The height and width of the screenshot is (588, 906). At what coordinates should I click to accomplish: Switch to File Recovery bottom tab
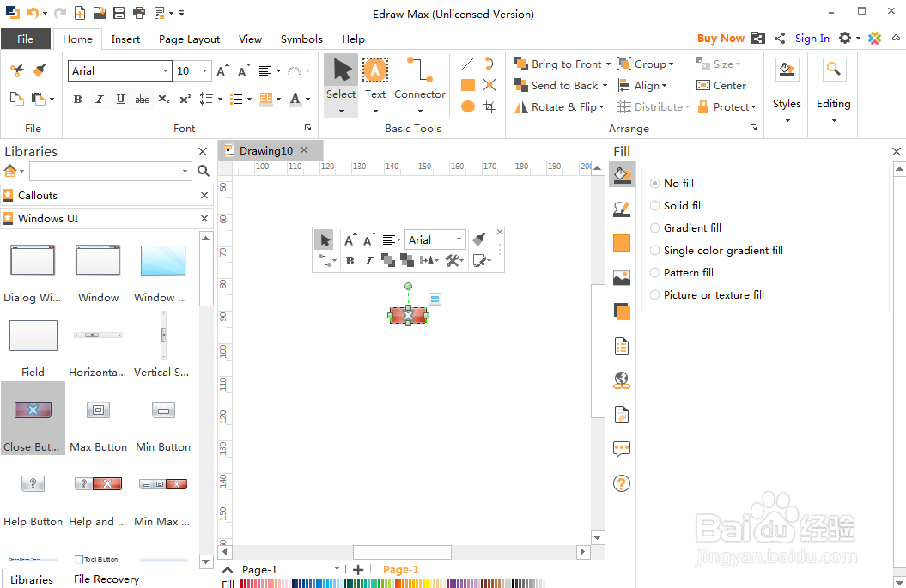click(106, 579)
